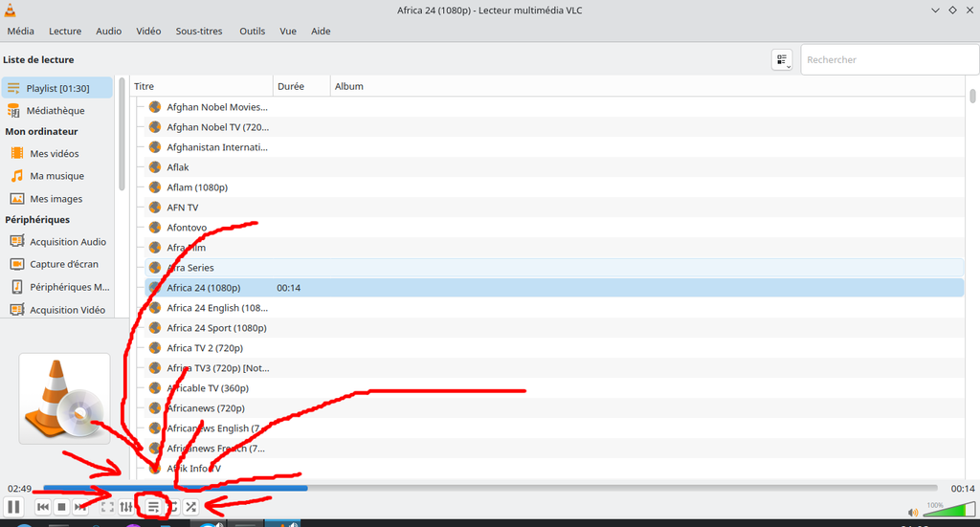Open the Outils menu
This screenshot has height=527, width=980.
point(253,32)
